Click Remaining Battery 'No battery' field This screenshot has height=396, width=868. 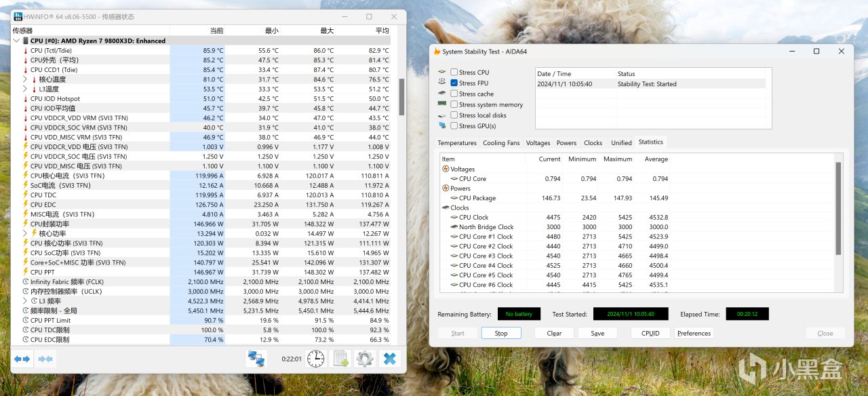519,314
